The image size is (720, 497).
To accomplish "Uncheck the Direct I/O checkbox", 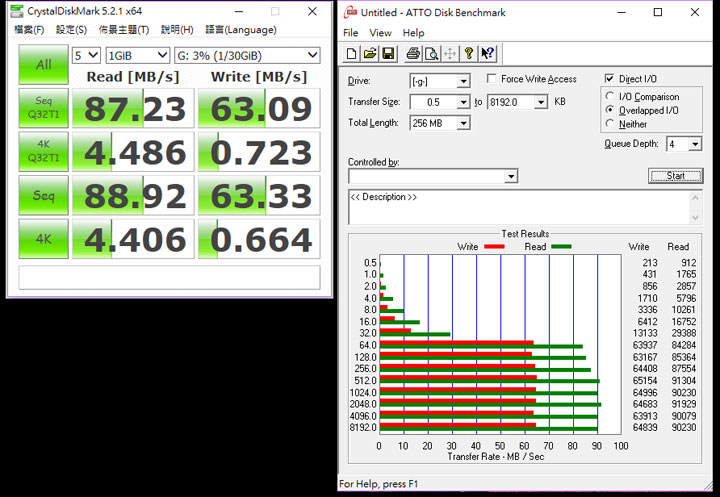I will pos(610,79).
